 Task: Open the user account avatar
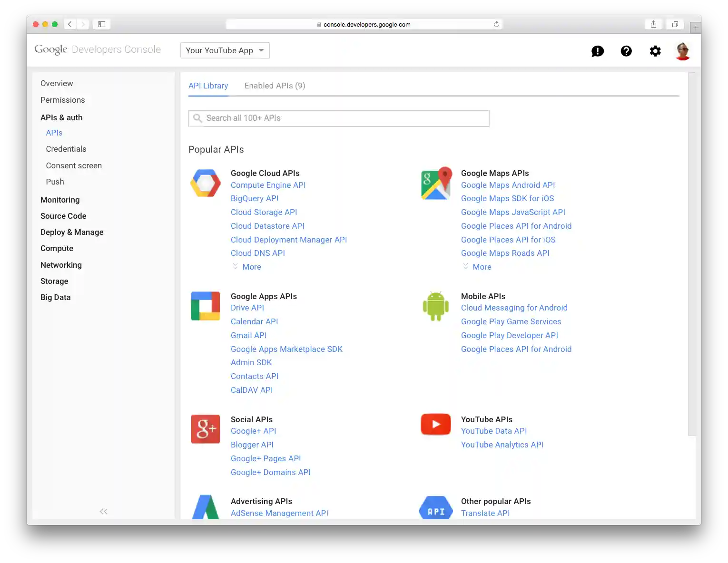[683, 51]
